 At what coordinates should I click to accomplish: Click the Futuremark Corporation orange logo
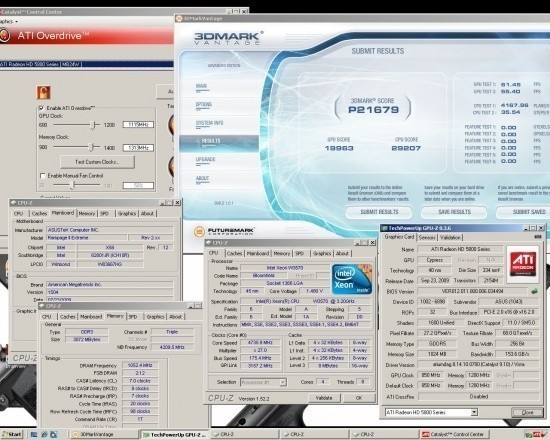(x=199, y=232)
